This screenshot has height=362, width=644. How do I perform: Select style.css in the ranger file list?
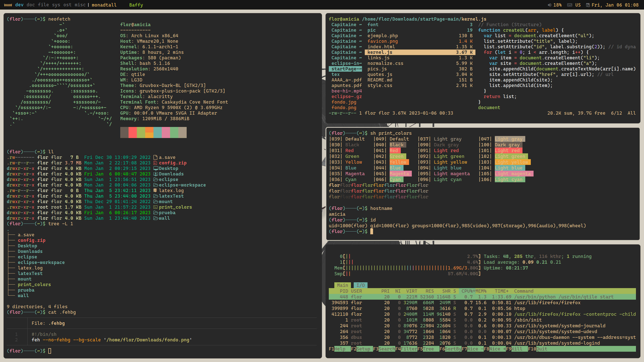click(420, 85)
